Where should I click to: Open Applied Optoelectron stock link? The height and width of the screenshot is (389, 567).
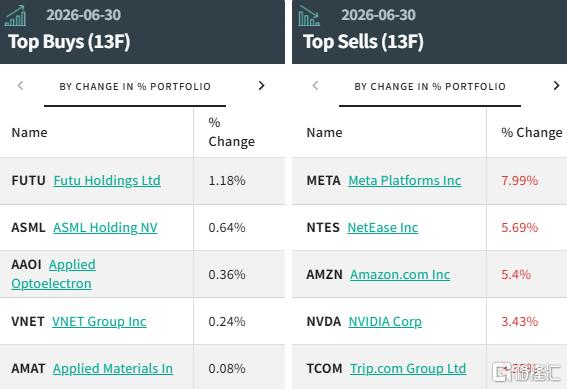54,274
